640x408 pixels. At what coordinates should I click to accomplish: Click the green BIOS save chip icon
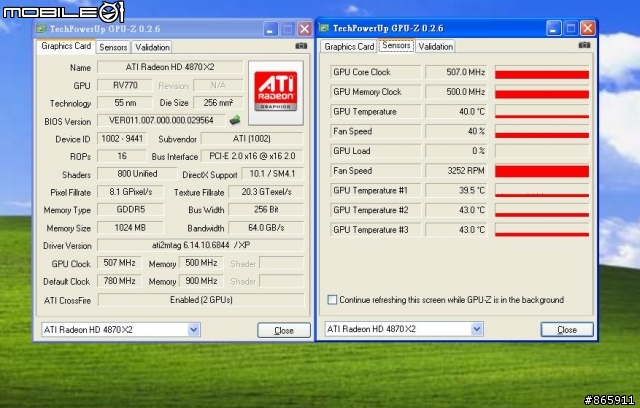click(x=235, y=120)
